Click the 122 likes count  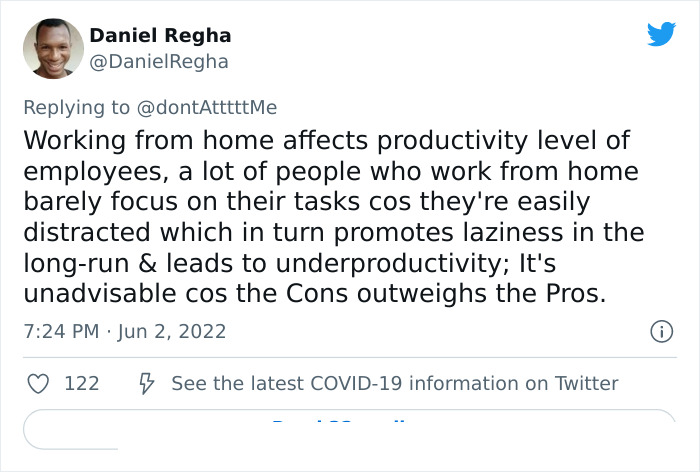(x=81, y=383)
